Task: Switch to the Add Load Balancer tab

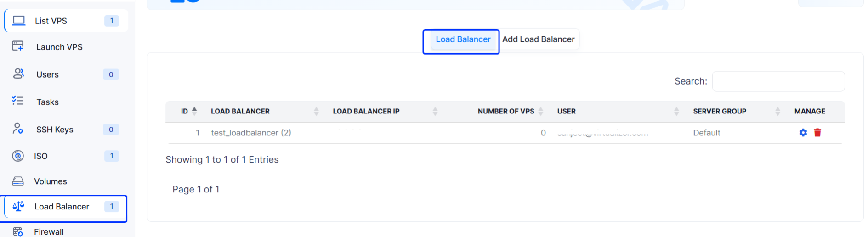Action: [x=538, y=39]
